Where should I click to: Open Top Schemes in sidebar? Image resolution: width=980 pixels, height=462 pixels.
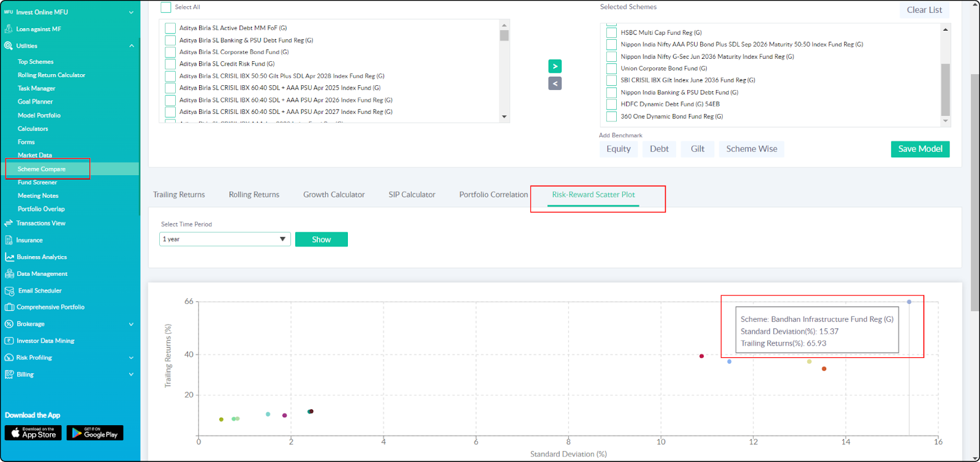coord(36,62)
